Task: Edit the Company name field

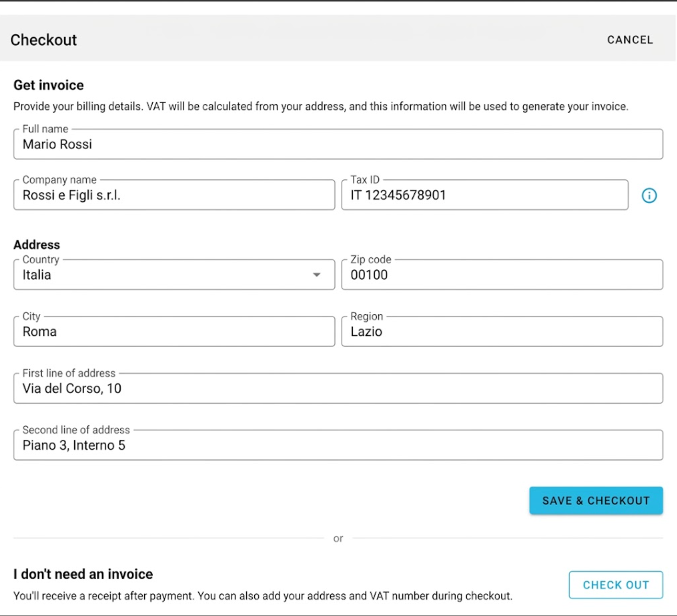Action: (174, 195)
